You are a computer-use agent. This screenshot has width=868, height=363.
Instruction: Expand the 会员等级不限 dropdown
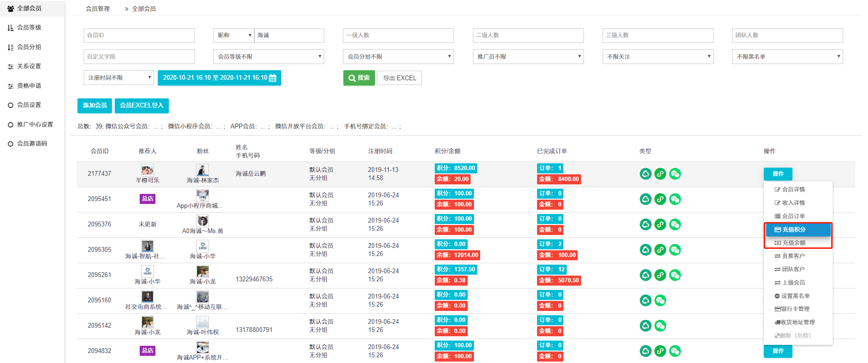pyautogui.click(x=269, y=57)
